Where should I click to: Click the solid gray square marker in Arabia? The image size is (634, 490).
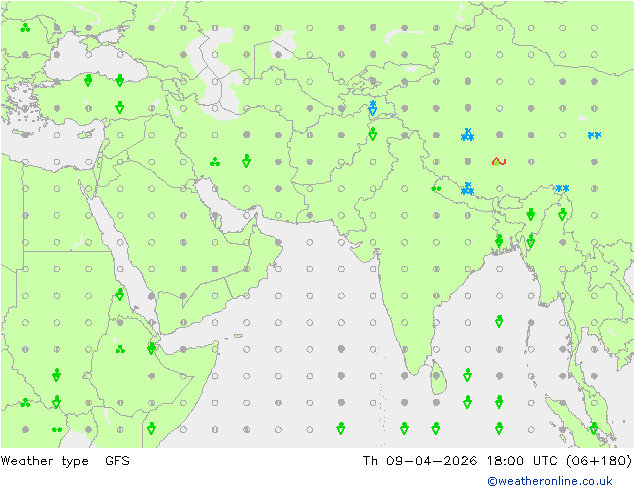(215, 269)
